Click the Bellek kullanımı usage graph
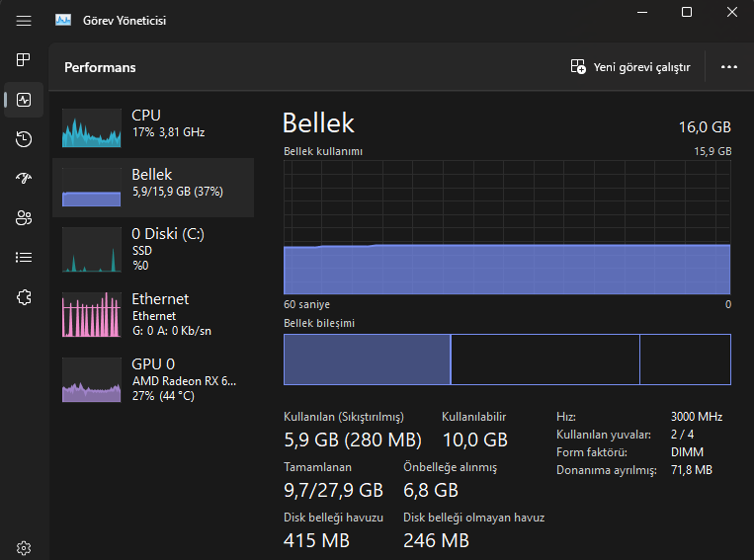This screenshot has width=754, height=560. click(507, 227)
